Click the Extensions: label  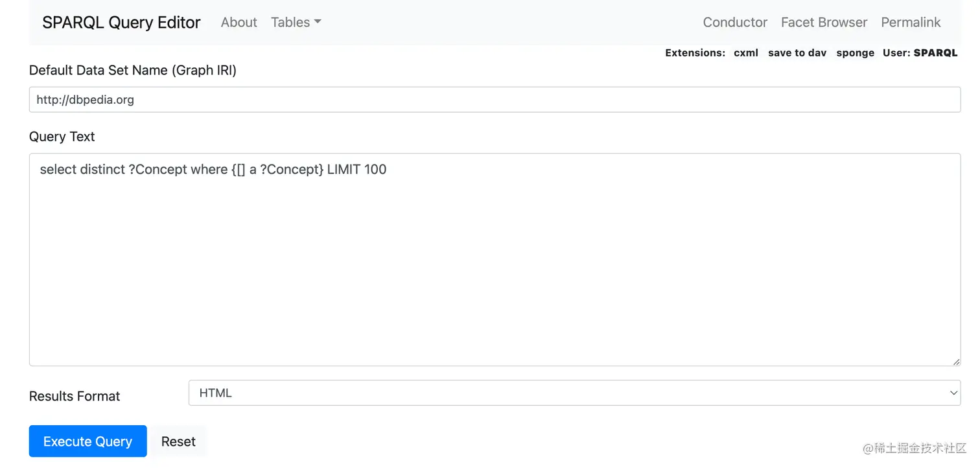pos(695,53)
